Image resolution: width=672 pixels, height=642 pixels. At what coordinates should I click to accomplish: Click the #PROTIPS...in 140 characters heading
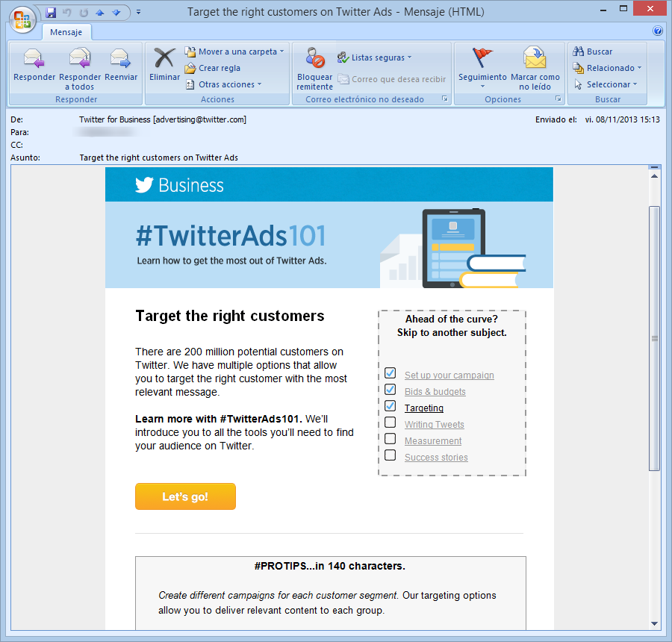pyautogui.click(x=329, y=566)
